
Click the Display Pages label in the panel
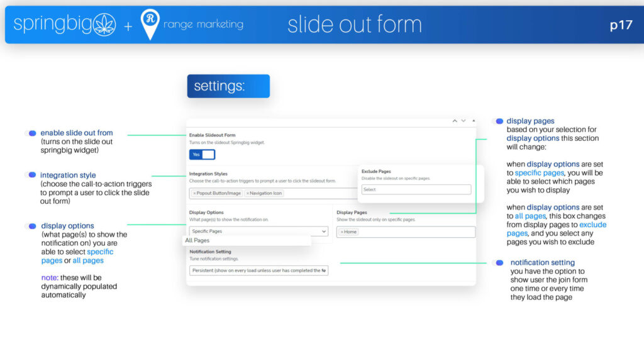(x=352, y=213)
